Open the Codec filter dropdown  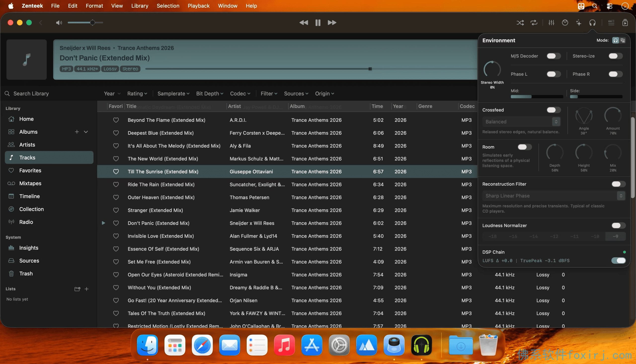coord(240,94)
